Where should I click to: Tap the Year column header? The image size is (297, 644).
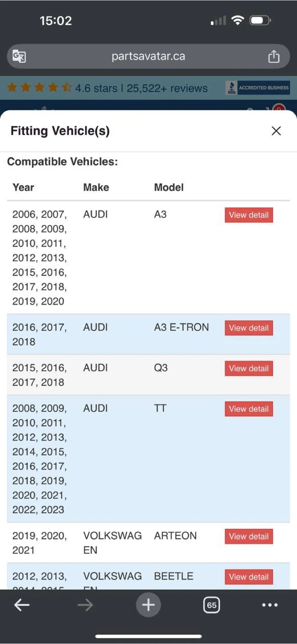tap(23, 187)
